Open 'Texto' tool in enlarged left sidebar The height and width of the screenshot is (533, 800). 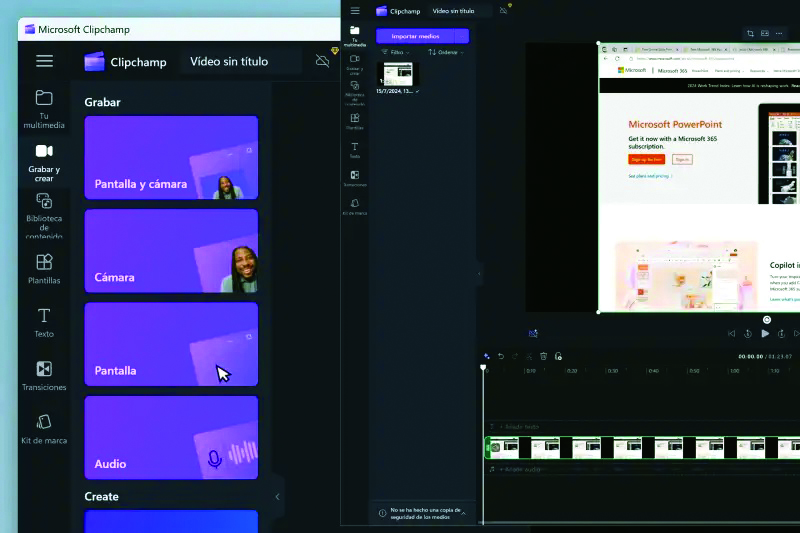(44, 322)
